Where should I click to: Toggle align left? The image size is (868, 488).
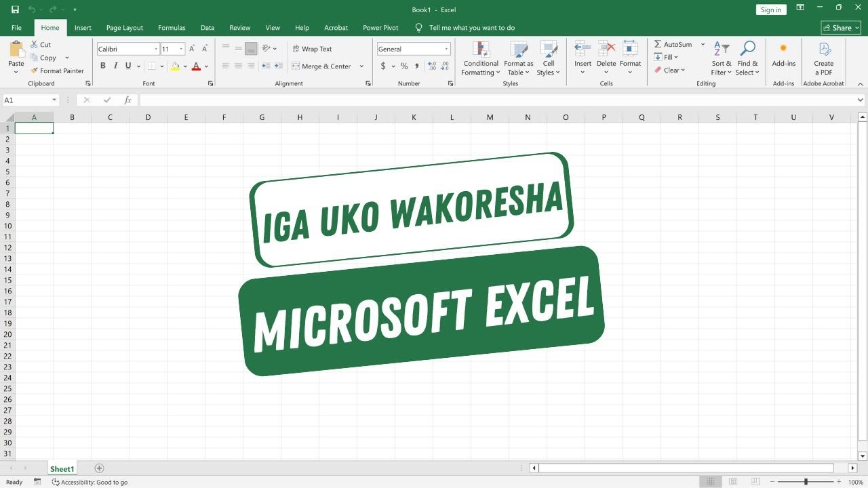tap(226, 66)
